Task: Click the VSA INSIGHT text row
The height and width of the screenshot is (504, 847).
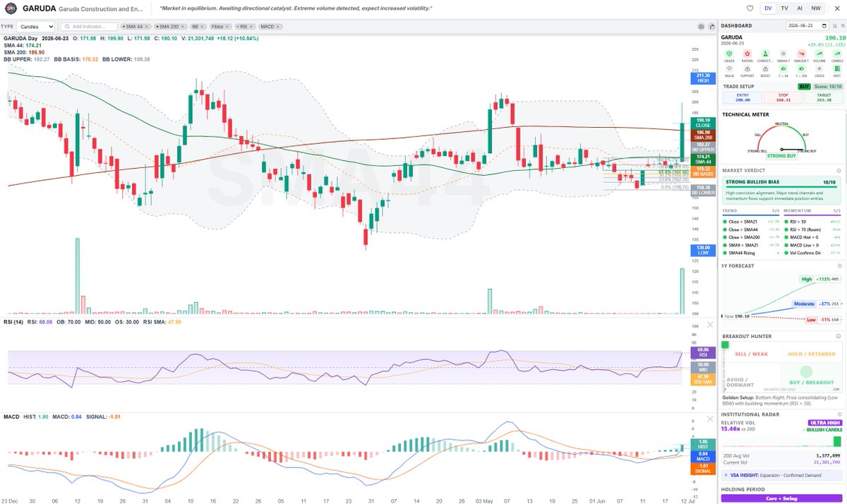Action: coord(781,475)
